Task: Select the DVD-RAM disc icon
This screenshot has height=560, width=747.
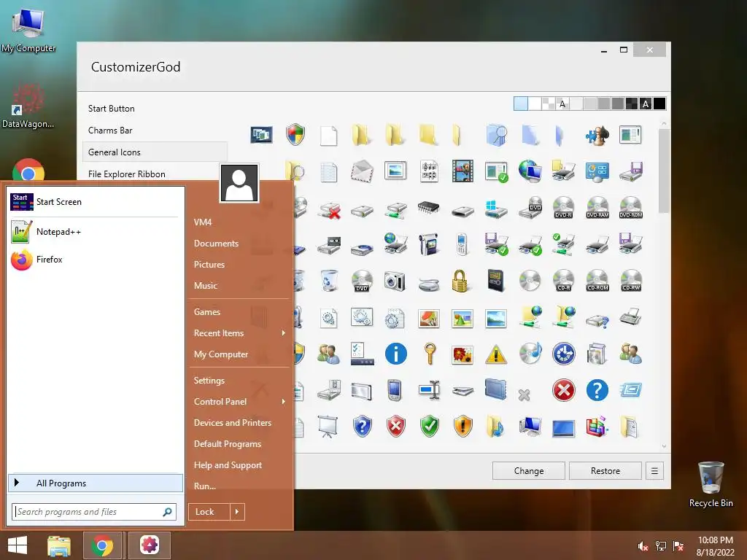Action: (x=597, y=208)
